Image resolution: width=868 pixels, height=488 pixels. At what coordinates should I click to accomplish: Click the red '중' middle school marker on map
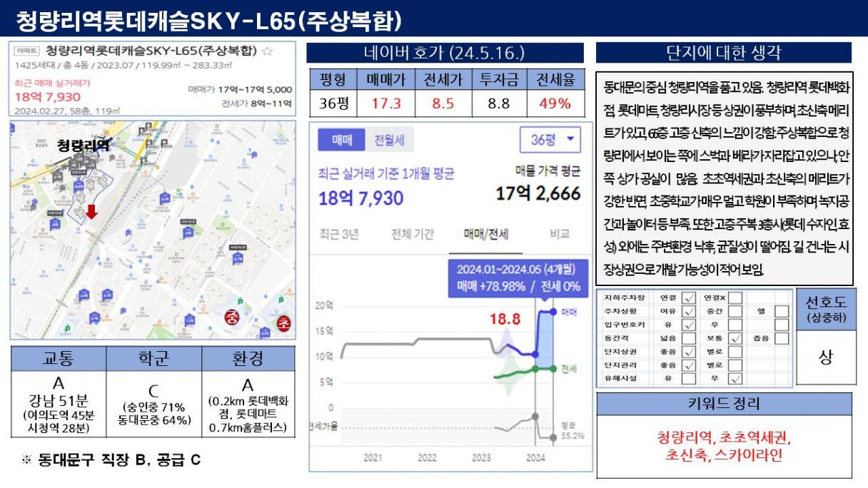[233, 317]
